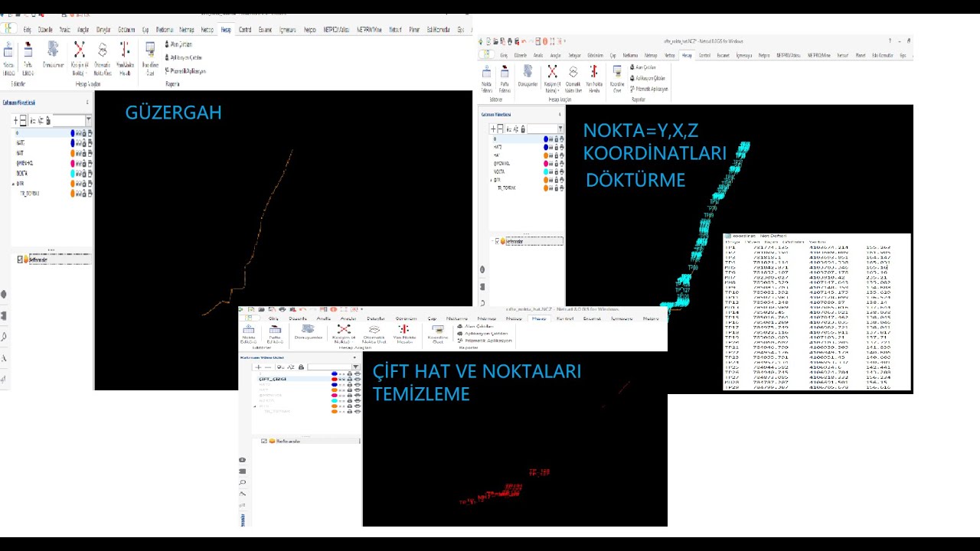
Task: Click the help question mark in NOKTA=Y,X,Z window
Action: [890, 41]
